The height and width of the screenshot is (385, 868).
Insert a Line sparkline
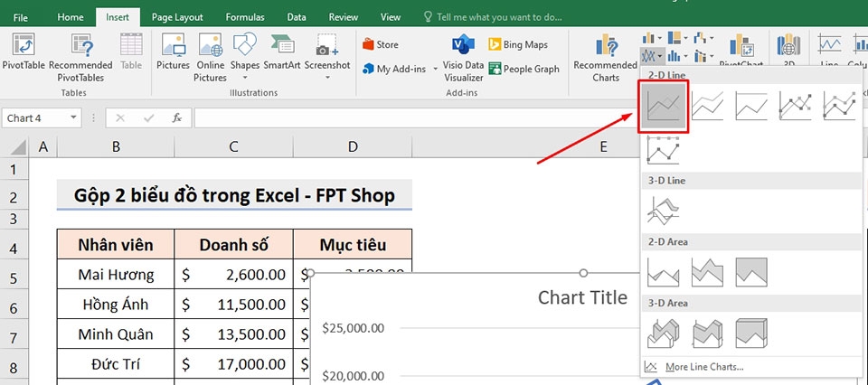click(x=829, y=50)
